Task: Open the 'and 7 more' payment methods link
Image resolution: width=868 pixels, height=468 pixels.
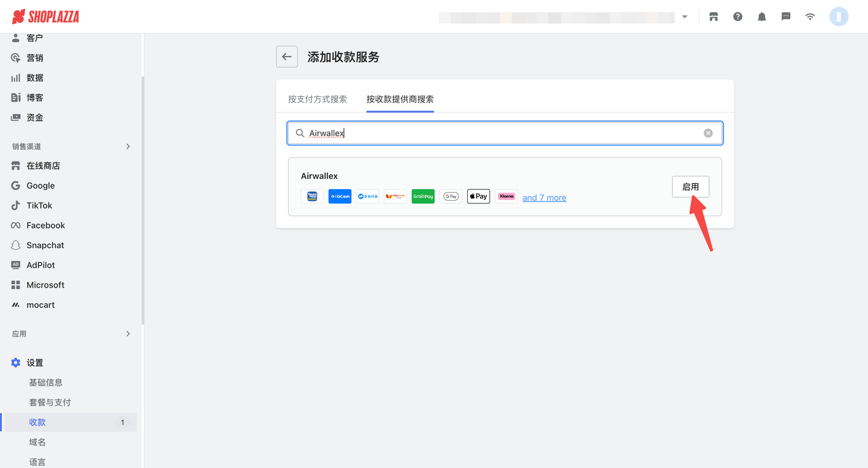Action: pyautogui.click(x=544, y=197)
